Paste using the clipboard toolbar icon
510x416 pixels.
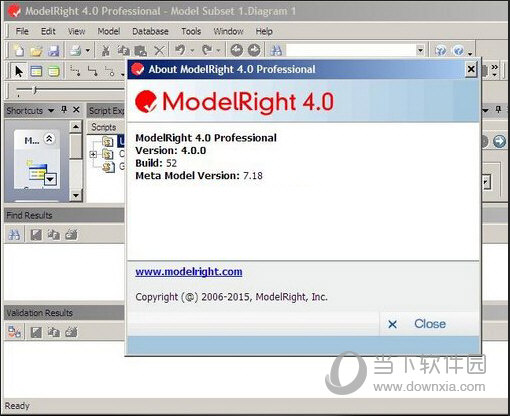point(141,50)
